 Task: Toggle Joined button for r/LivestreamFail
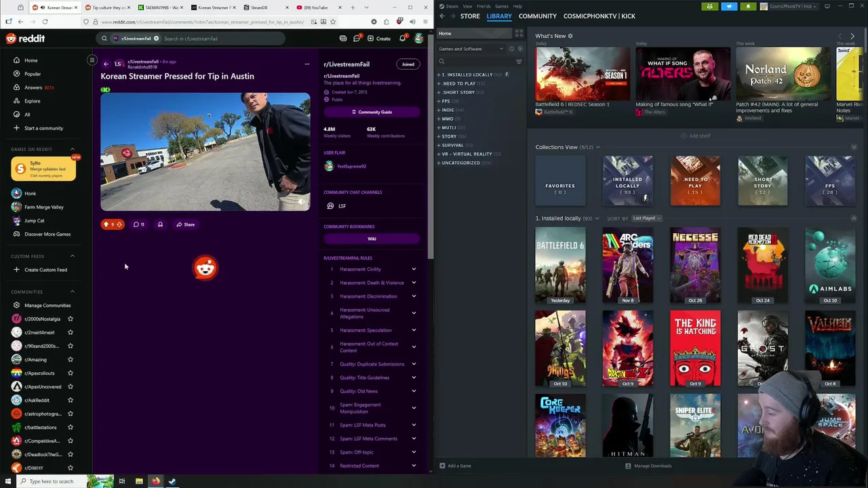[408, 64]
